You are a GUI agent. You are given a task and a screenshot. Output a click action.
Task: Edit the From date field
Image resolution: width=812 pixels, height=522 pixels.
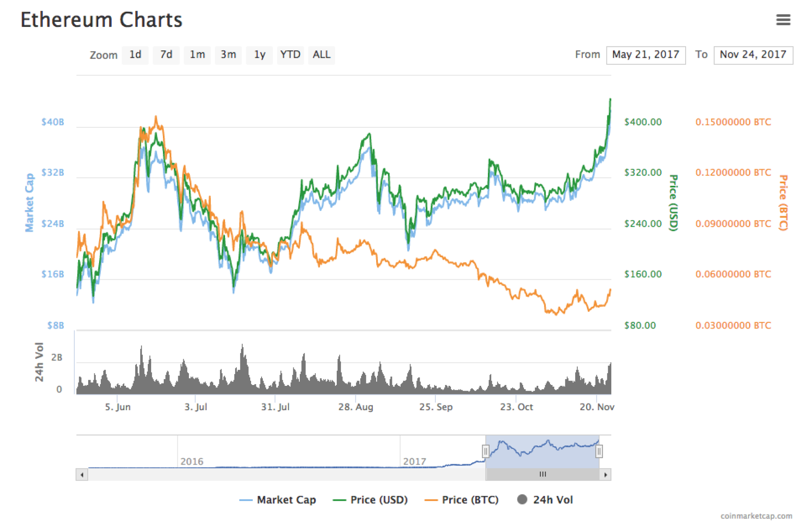[646, 55]
